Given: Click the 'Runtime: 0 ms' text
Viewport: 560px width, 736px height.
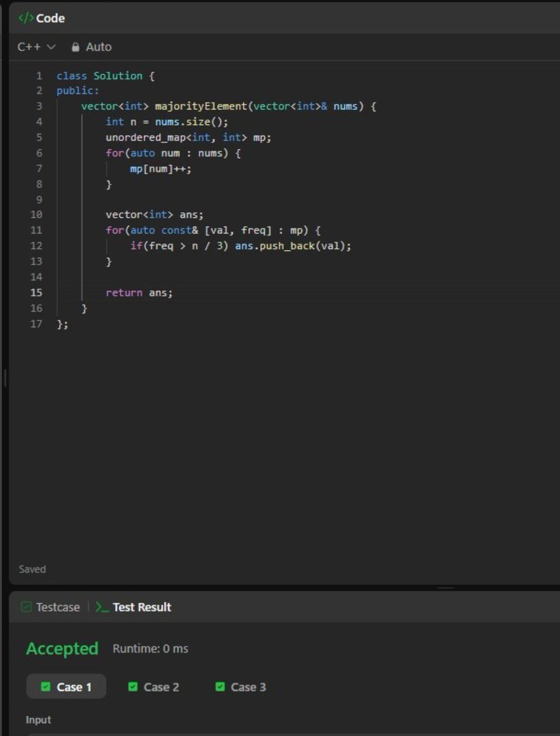Looking at the screenshot, I should (x=150, y=649).
